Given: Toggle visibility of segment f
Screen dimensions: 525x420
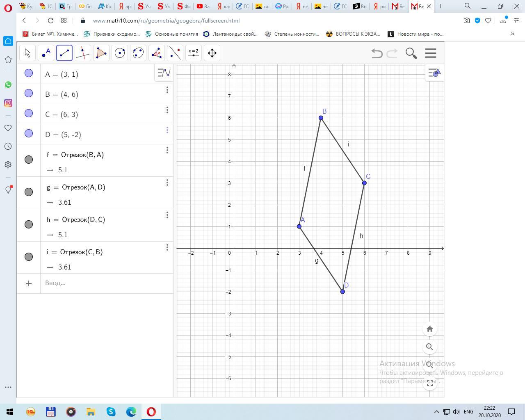Looking at the screenshot, I should 29,160.
